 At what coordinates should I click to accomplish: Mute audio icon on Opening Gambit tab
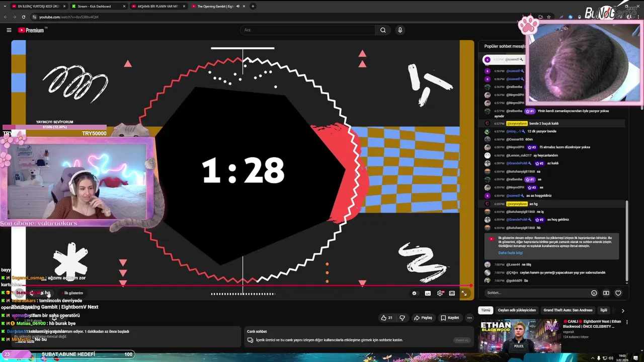[x=237, y=7]
